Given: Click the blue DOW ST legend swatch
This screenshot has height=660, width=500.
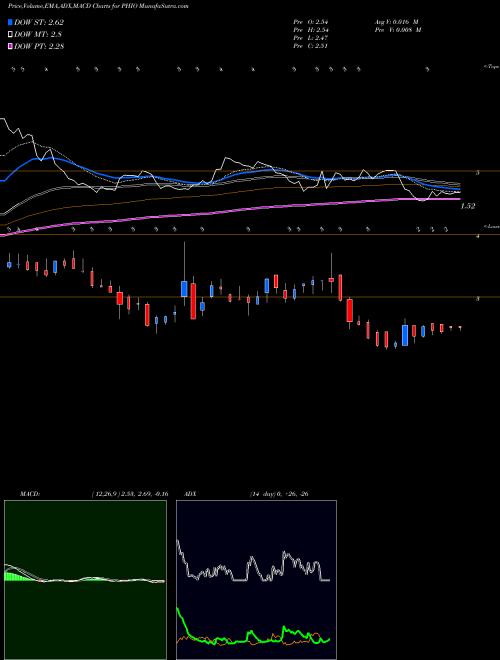Looking at the screenshot, I should click(10, 22).
